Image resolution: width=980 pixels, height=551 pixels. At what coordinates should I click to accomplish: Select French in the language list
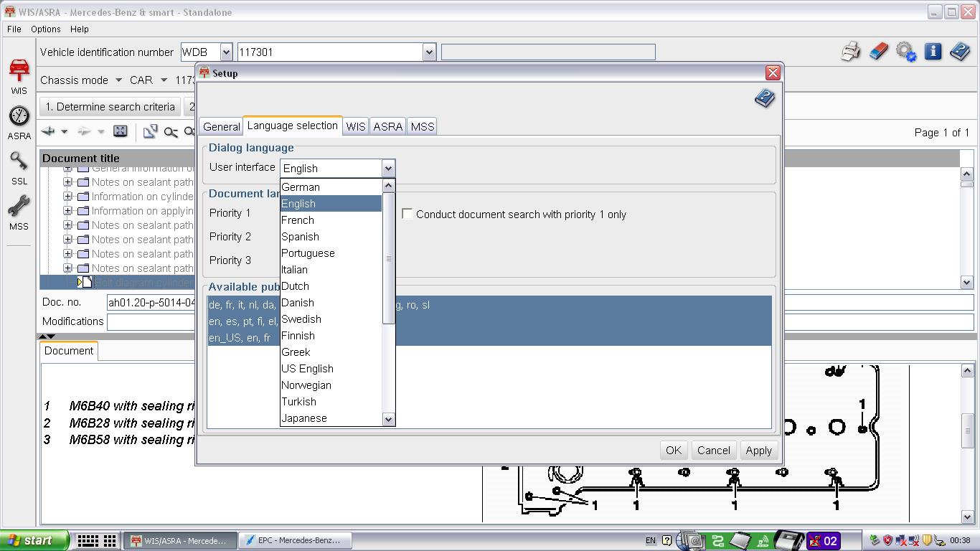tap(331, 220)
